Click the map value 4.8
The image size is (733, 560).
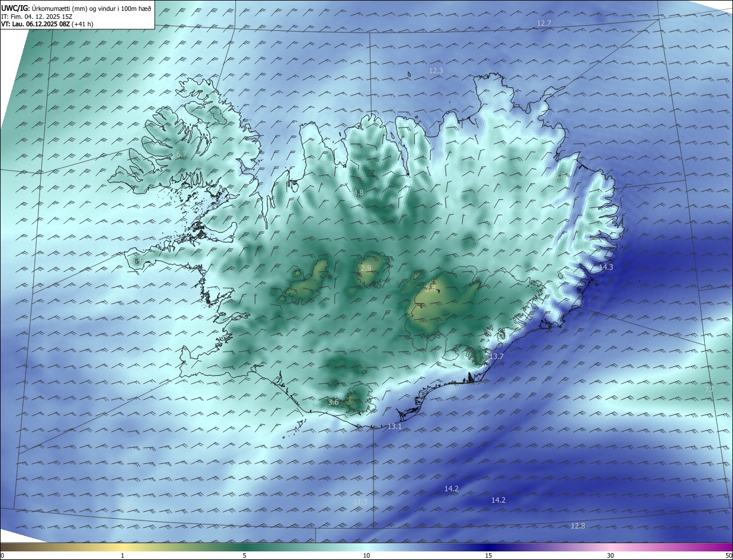[358, 193]
